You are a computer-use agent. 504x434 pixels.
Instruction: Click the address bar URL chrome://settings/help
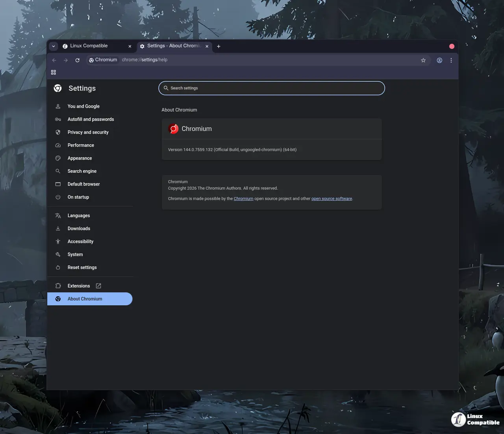145,60
